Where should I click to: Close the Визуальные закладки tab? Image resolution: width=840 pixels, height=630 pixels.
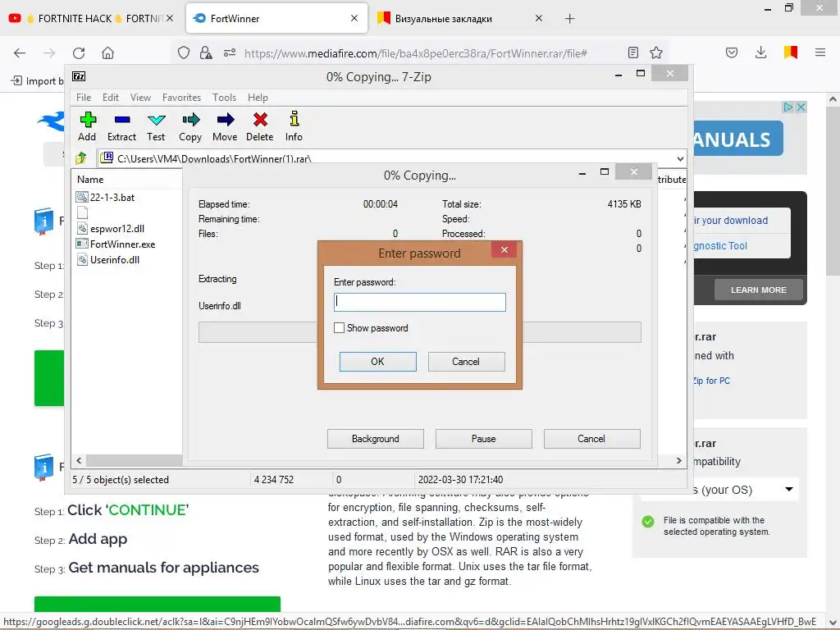pos(539,18)
